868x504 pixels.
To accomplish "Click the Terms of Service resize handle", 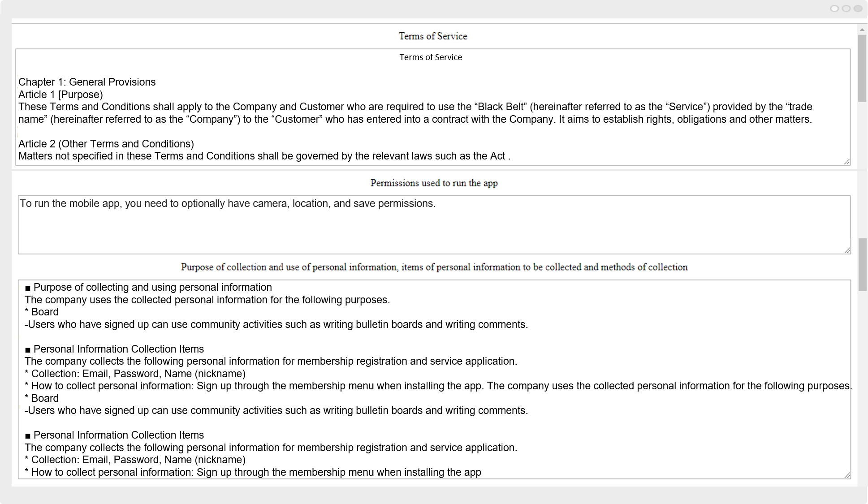I will pos(846,162).
